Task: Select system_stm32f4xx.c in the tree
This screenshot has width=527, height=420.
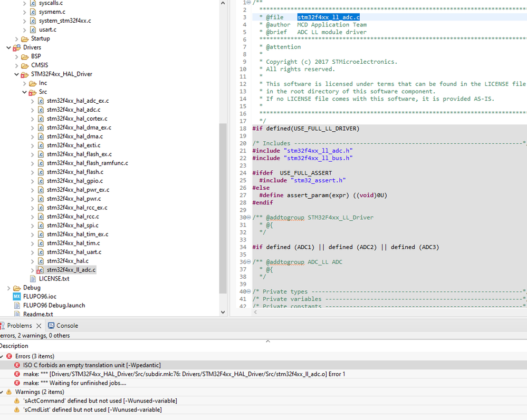Action: [65, 21]
